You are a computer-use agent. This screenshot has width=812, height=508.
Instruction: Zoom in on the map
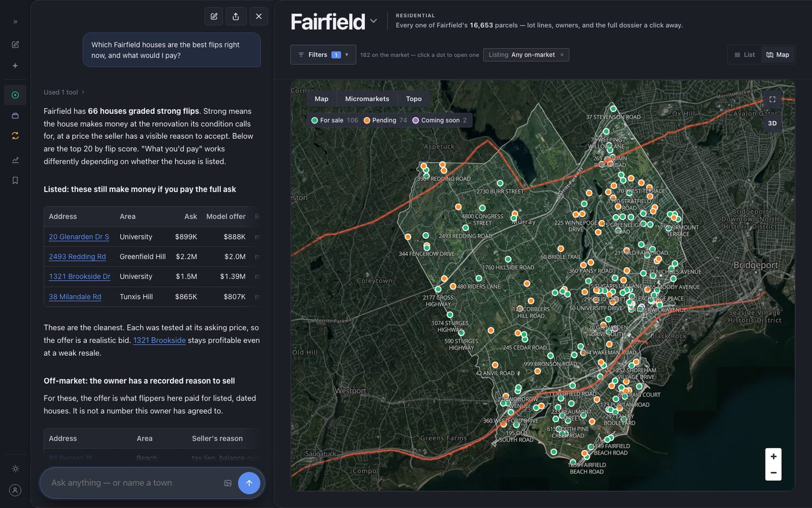(x=773, y=456)
